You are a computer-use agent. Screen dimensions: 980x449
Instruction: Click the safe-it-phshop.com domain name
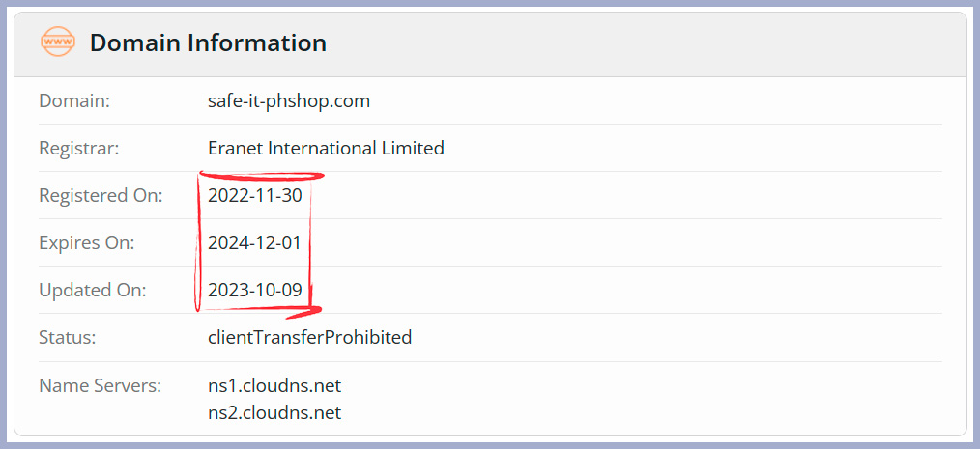click(x=289, y=100)
